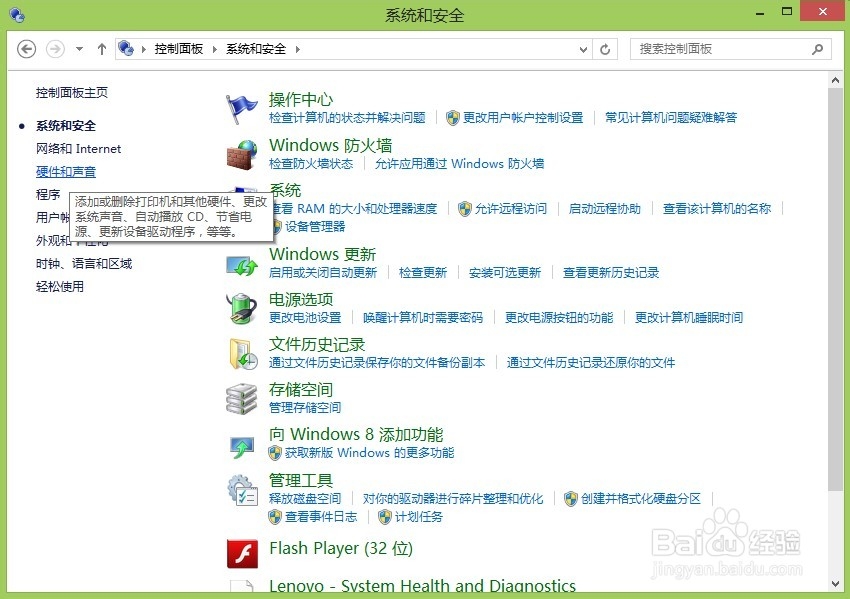The width and height of the screenshot is (850, 599).
Task: Open 控制面板主页 in the sidebar
Action: click(72, 93)
